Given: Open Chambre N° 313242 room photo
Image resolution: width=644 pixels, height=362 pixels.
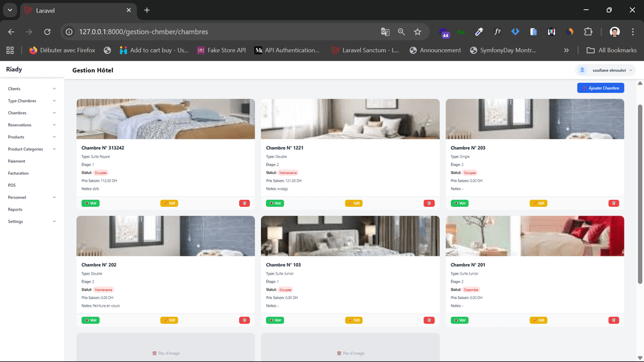Looking at the screenshot, I should [165, 119].
